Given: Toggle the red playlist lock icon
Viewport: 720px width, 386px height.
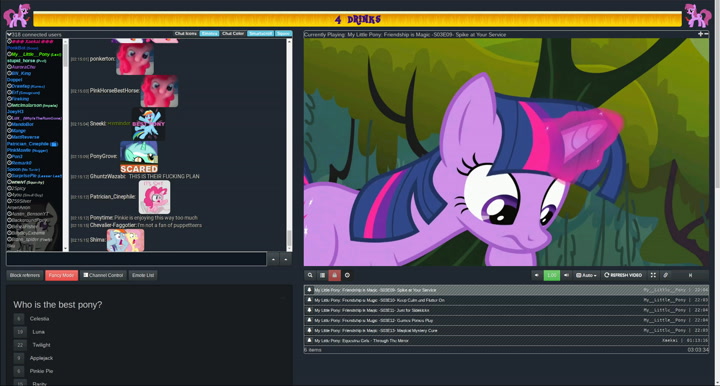Looking at the screenshot, I should pos(334,275).
